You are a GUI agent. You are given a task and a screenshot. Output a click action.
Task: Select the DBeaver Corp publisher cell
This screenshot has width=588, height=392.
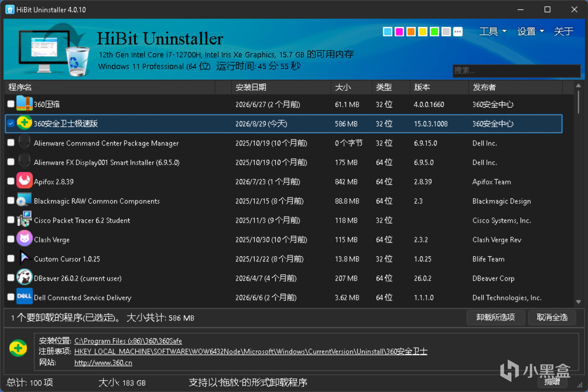(x=493, y=278)
